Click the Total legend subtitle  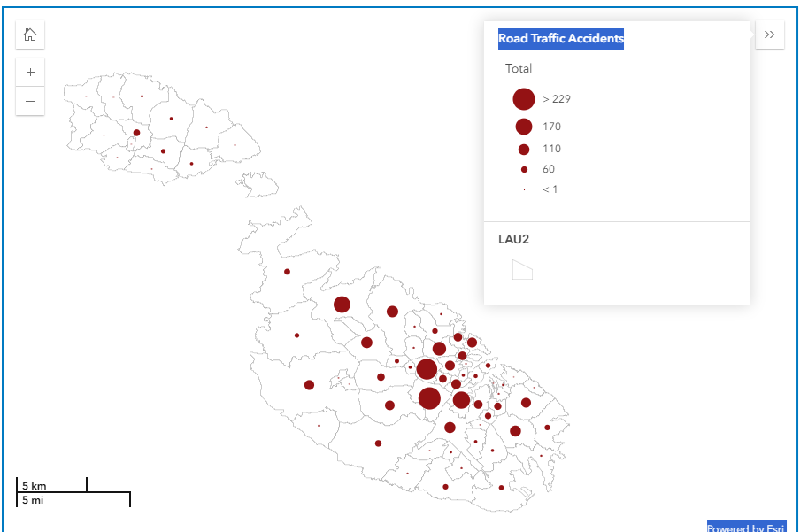click(519, 68)
